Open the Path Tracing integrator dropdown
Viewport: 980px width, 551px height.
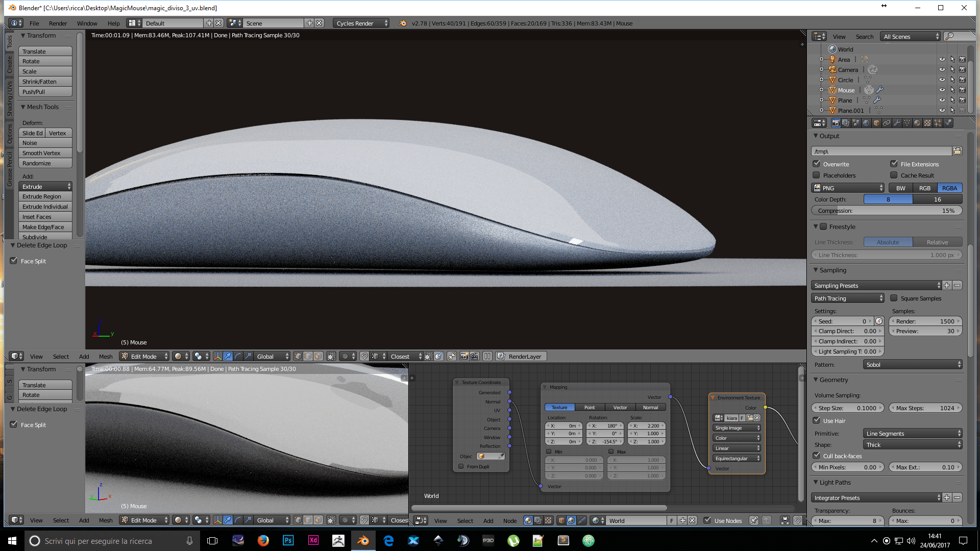click(x=847, y=298)
